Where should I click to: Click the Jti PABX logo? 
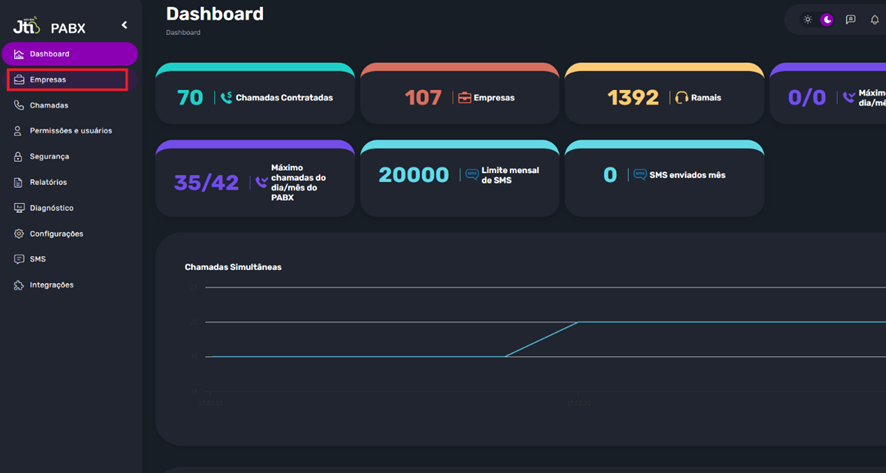[49, 26]
